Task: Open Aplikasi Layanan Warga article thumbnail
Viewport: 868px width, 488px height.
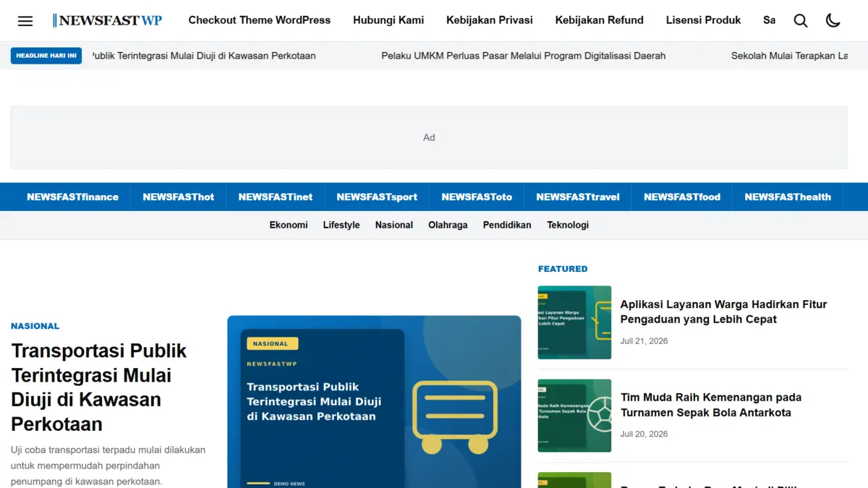Action: [x=574, y=322]
